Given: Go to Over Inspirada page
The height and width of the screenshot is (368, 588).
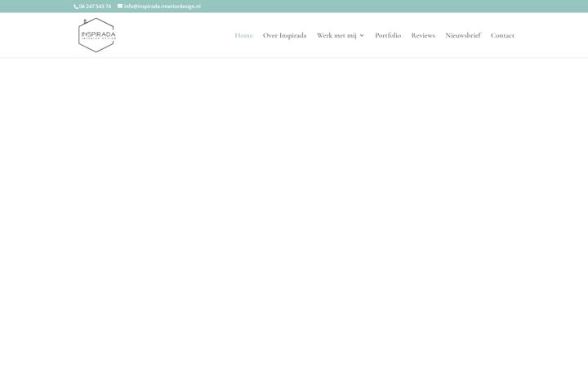Looking at the screenshot, I should [285, 35].
